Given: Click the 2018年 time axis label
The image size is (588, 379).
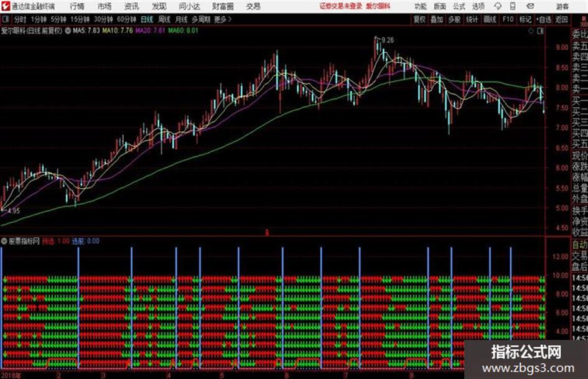Looking at the screenshot, I should tap(11, 375).
